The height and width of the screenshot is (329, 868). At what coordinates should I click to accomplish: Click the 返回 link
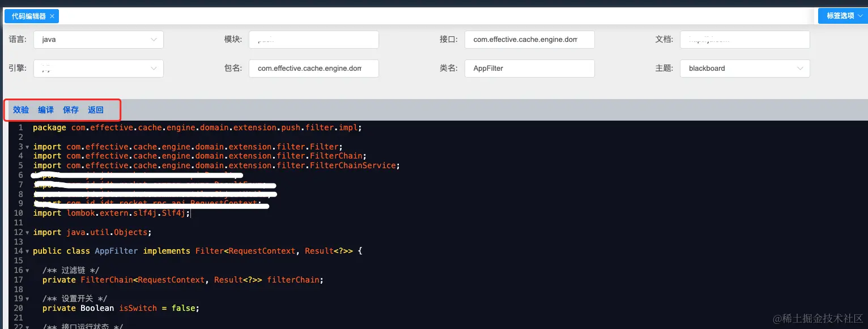96,110
